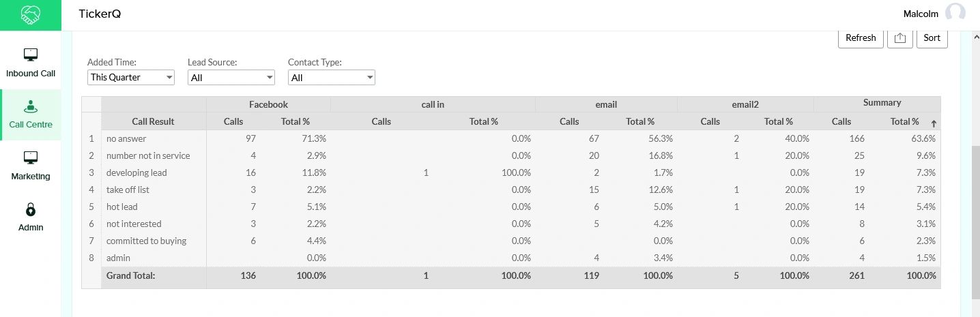Expand the Contact Type dropdown
980x317 pixels.
(x=331, y=78)
